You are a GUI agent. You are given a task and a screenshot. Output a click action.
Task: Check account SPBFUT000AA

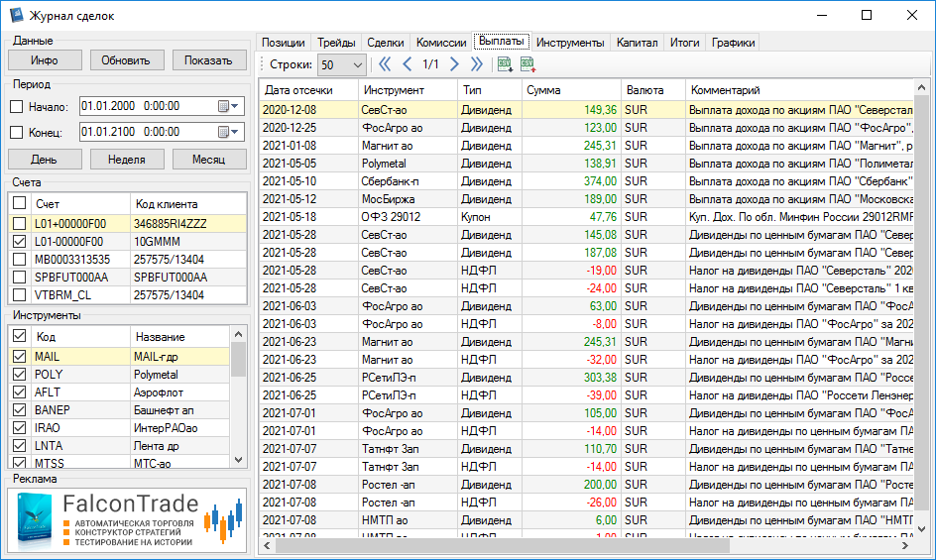tap(20, 277)
